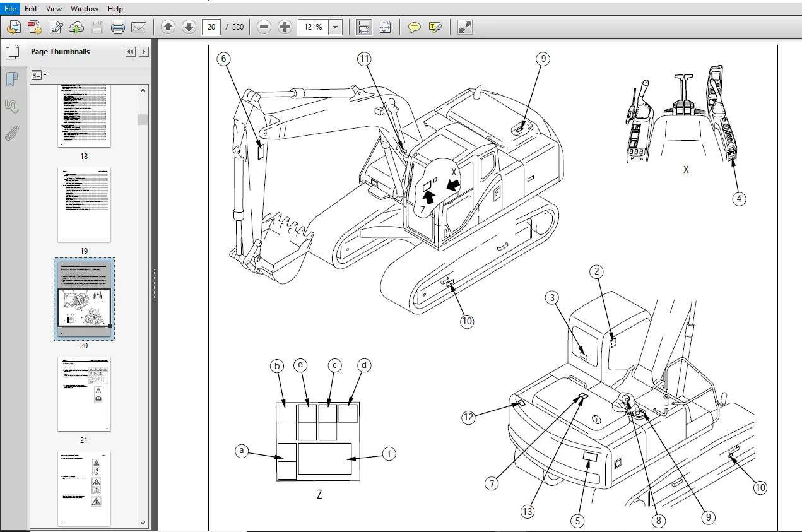Viewport: 802px width, 532px height.
Task: Select the thumbnail below page 21
Action: coord(84,488)
